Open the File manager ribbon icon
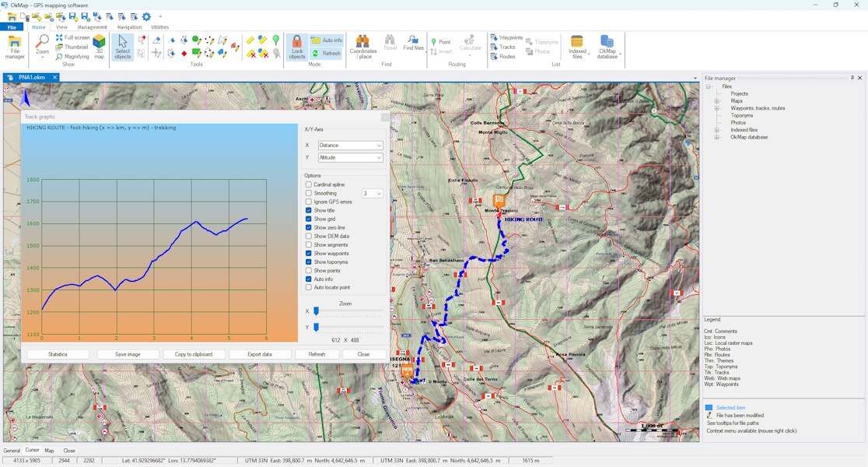 tap(15, 47)
